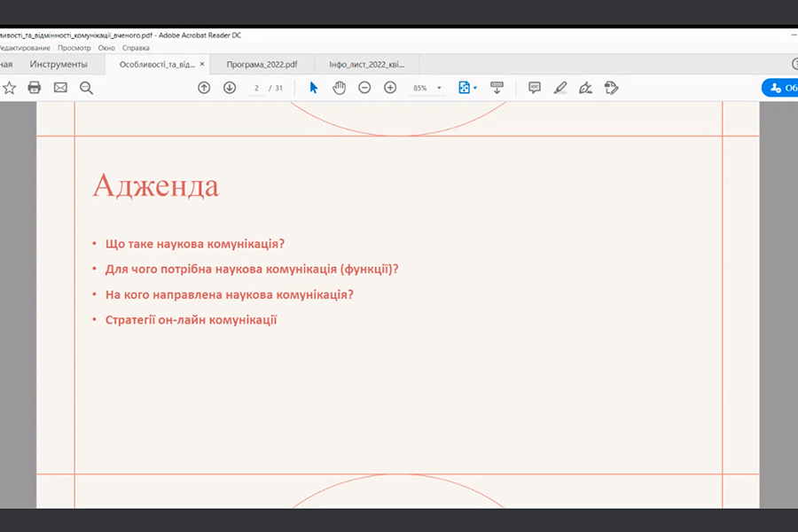Print the document with the printer icon
This screenshot has height=532, width=798.
click(x=35, y=88)
